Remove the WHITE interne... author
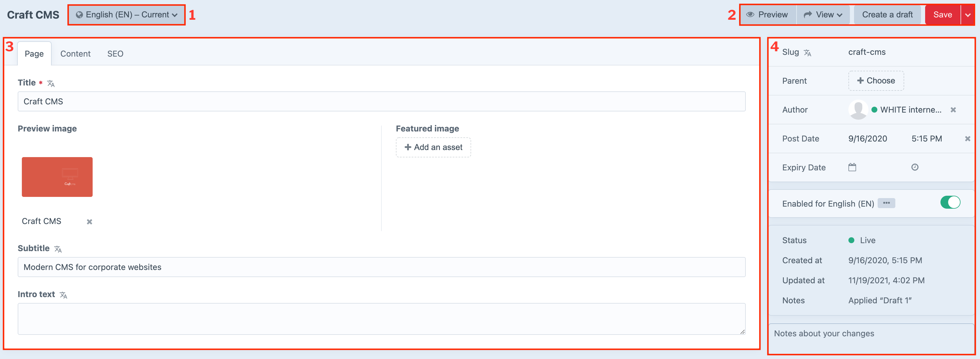 click(x=953, y=110)
